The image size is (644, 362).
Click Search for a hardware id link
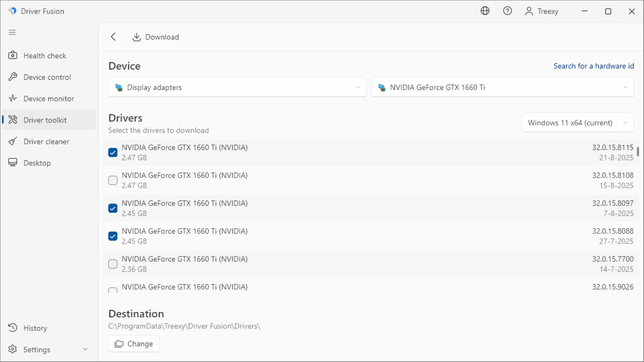point(594,66)
